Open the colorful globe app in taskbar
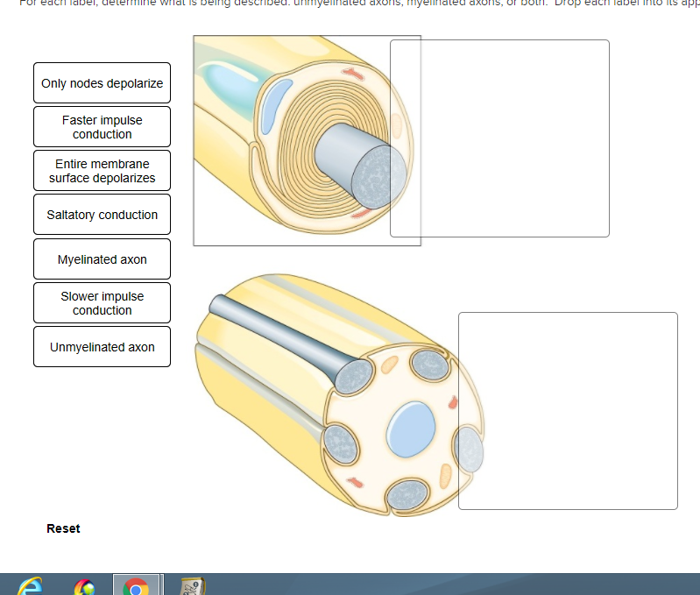This screenshot has height=595, width=700. 82,587
